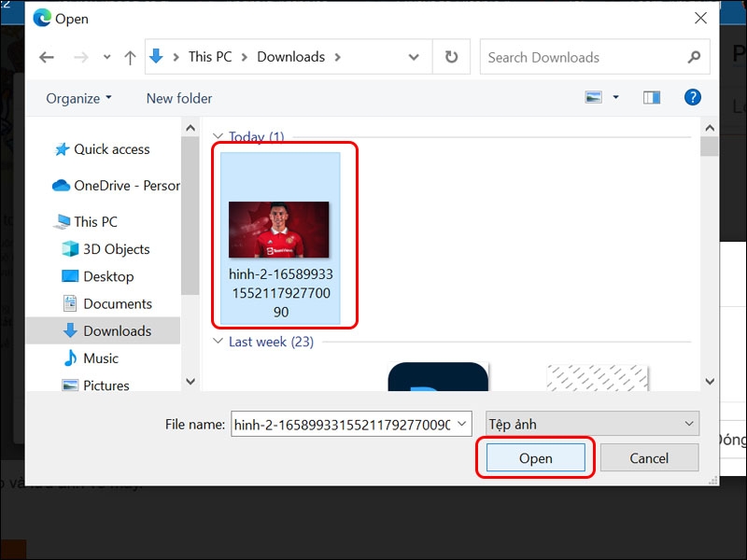Click the Pictures icon in sidebar

point(70,385)
